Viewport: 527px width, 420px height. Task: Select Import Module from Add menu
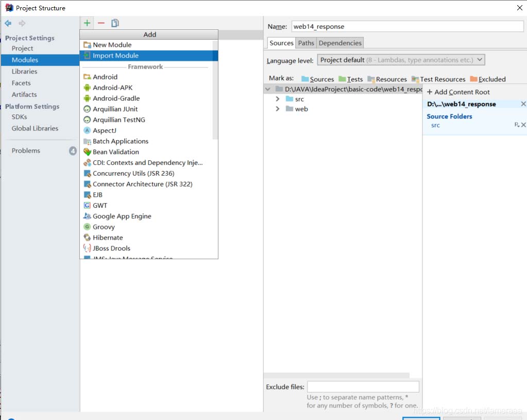pos(115,56)
